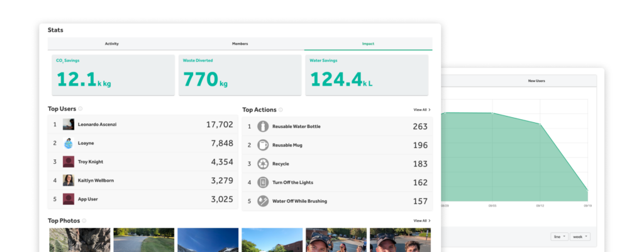Open View All for Top Photos
644x252 pixels.
422,220
